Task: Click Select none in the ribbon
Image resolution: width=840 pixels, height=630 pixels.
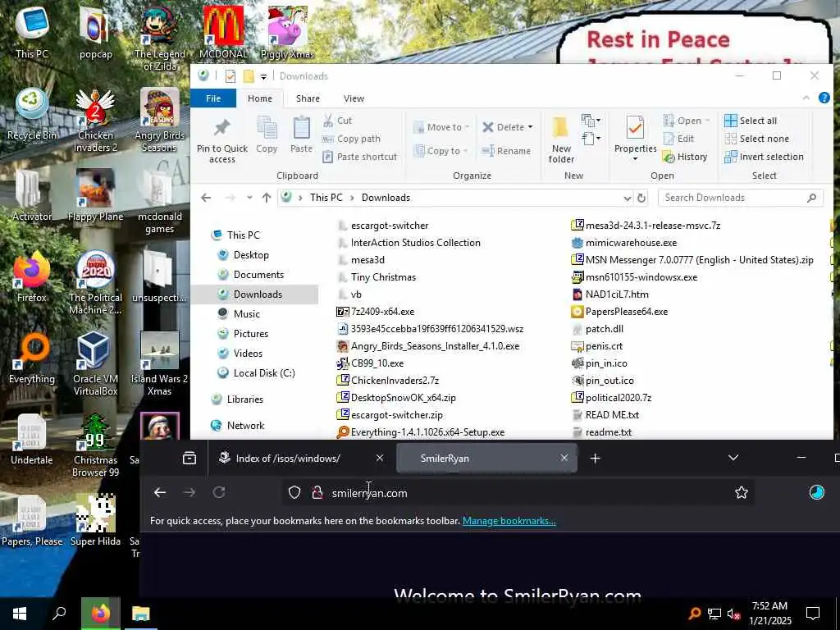Action: coord(757,139)
